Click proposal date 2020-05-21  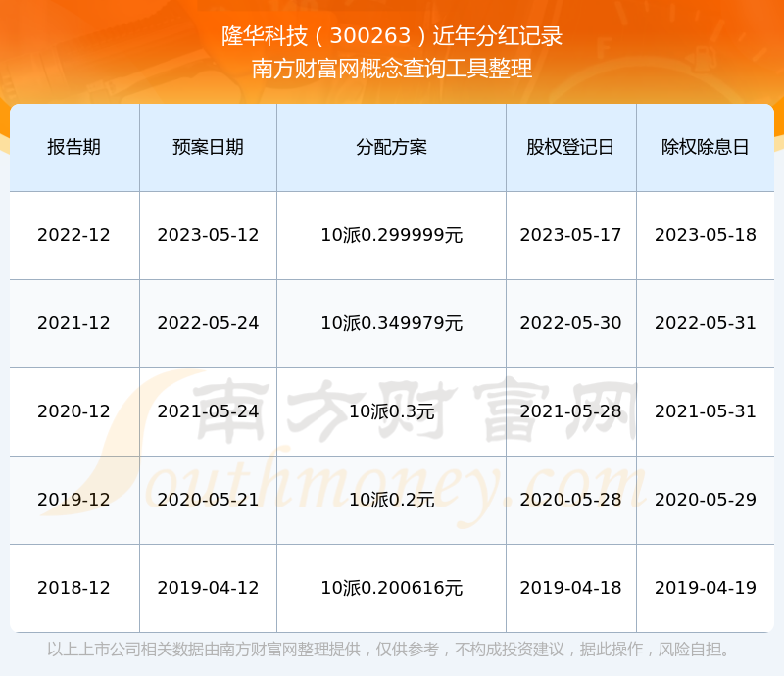pyautogui.click(x=208, y=500)
